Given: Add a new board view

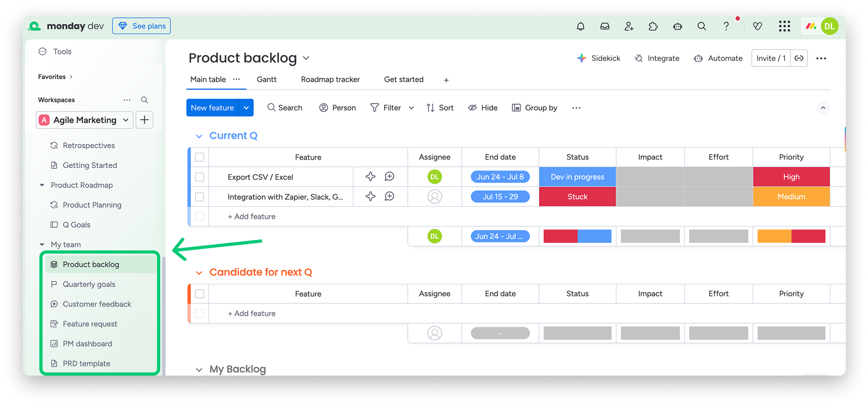Looking at the screenshot, I should pos(446,80).
